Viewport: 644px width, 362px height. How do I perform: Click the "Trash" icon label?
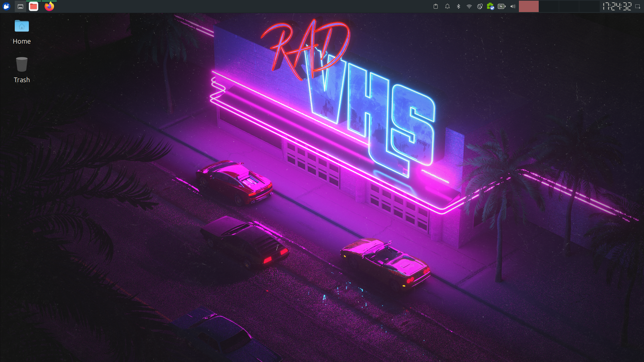coord(22,80)
